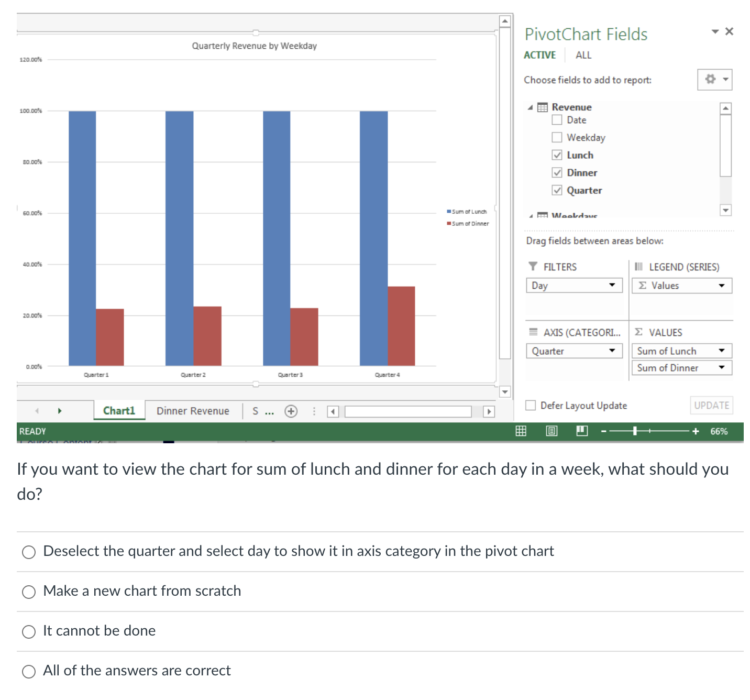Switch to Page Layout view icon

point(552,431)
